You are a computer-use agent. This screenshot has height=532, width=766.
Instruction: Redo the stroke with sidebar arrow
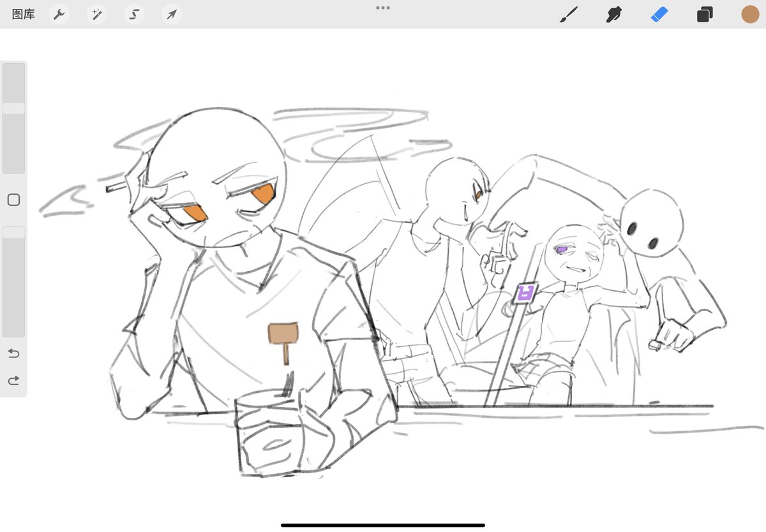point(13,380)
